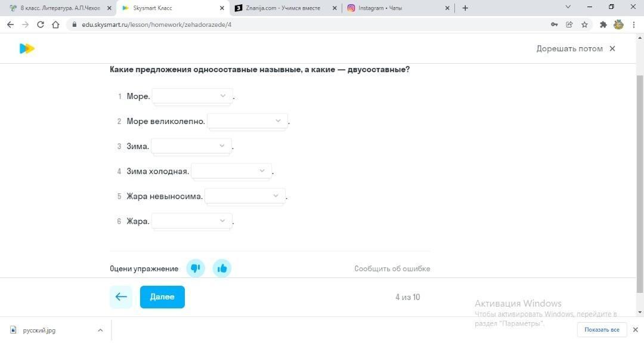Click the 'Сообщить об ошибке' link
This screenshot has height=343, width=644.
[392, 268]
